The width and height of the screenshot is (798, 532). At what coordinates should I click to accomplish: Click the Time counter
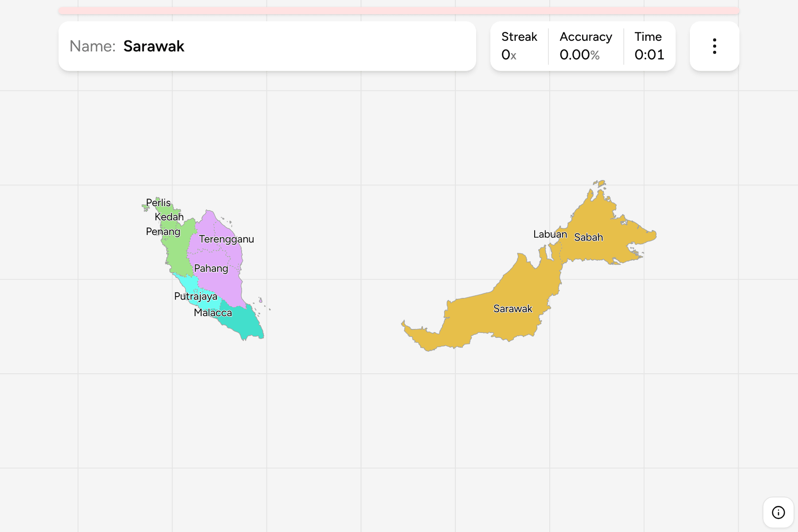pos(649,46)
